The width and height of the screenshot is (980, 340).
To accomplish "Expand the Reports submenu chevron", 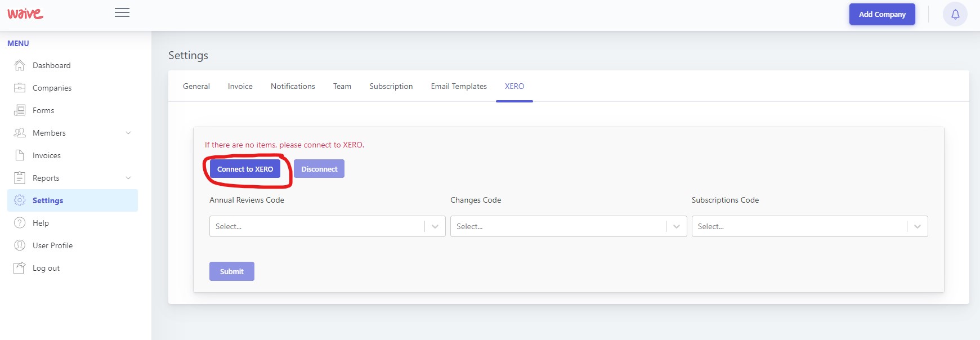I will (128, 178).
